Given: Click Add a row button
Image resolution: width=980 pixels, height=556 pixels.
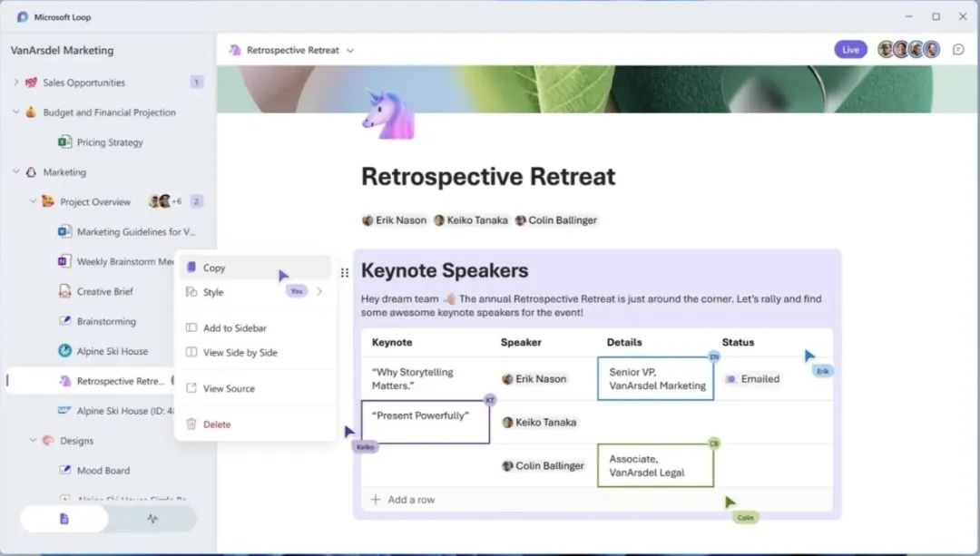Looking at the screenshot, I should pyautogui.click(x=403, y=499).
